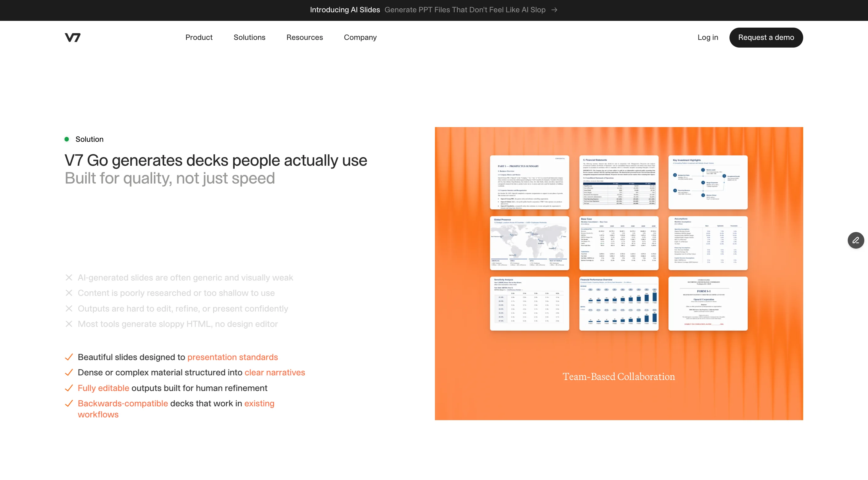Click the V7 logo icon

click(x=72, y=37)
